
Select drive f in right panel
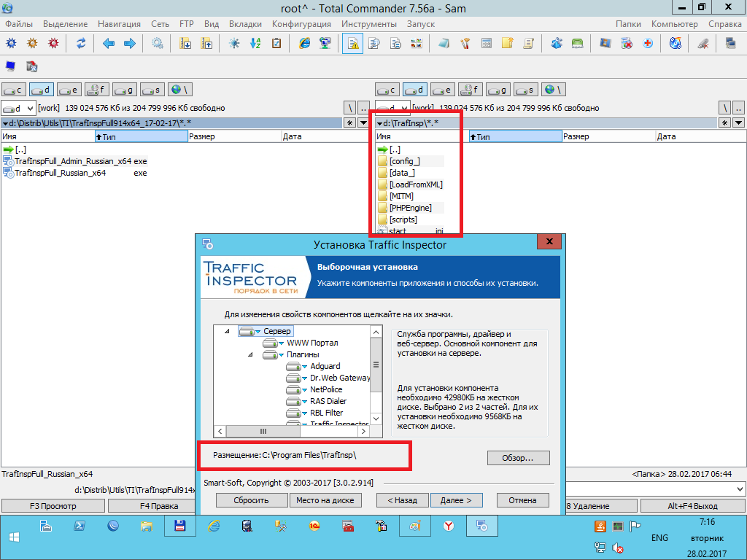click(471, 90)
